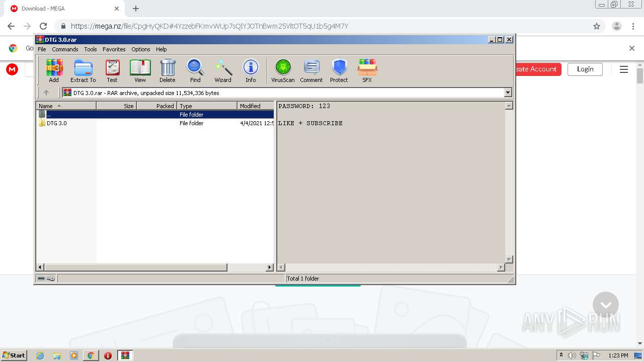Bookmark this page star icon
Image resolution: width=644 pixels, height=362 pixels.
coord(597,26)
